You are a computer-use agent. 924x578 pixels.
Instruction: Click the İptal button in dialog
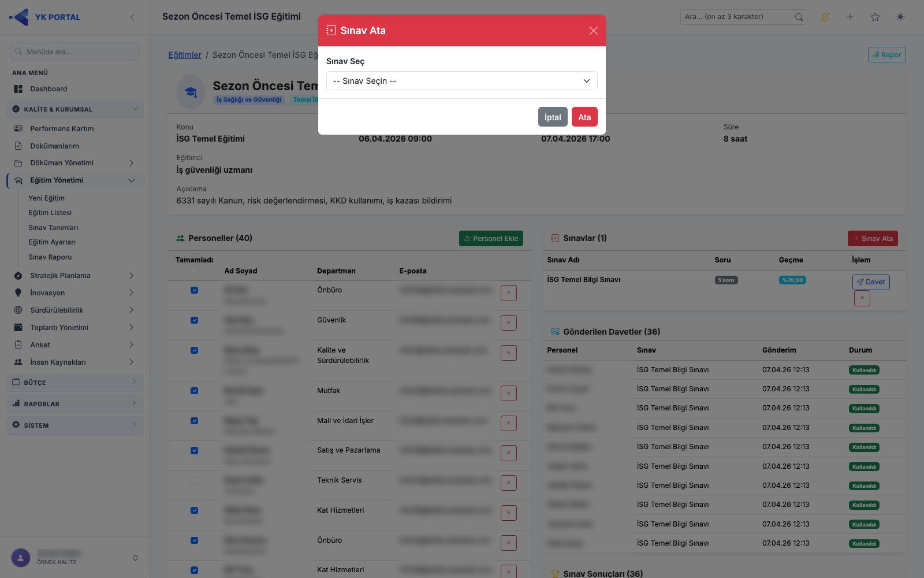pyautogui.click(x=553, y=117)
